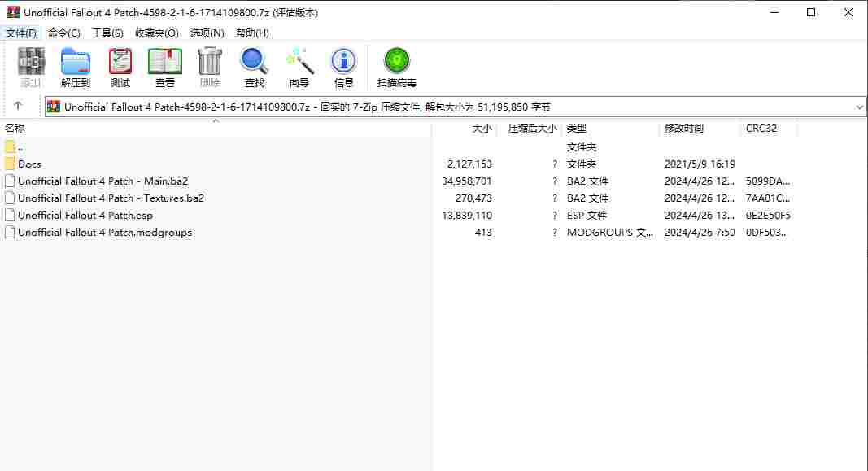
Task: Click the Add (添加) toolbar icon
Action: [31, 62]
